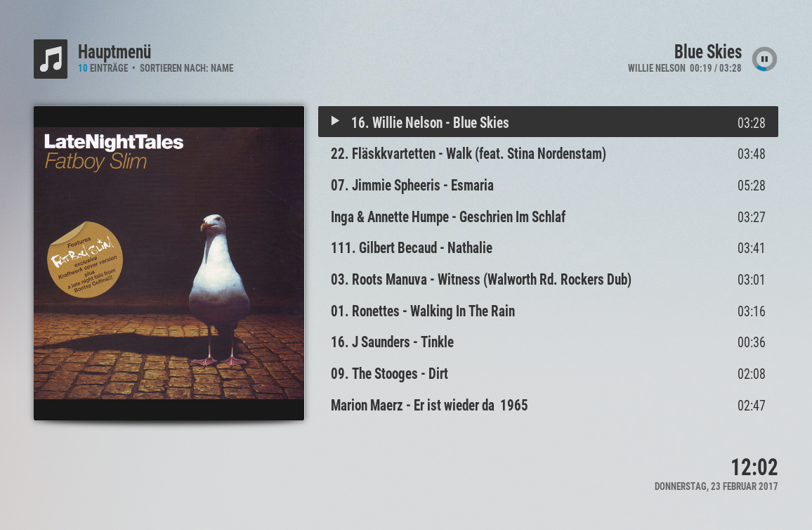Click the 12:02 clock display

tap(754, 467)
